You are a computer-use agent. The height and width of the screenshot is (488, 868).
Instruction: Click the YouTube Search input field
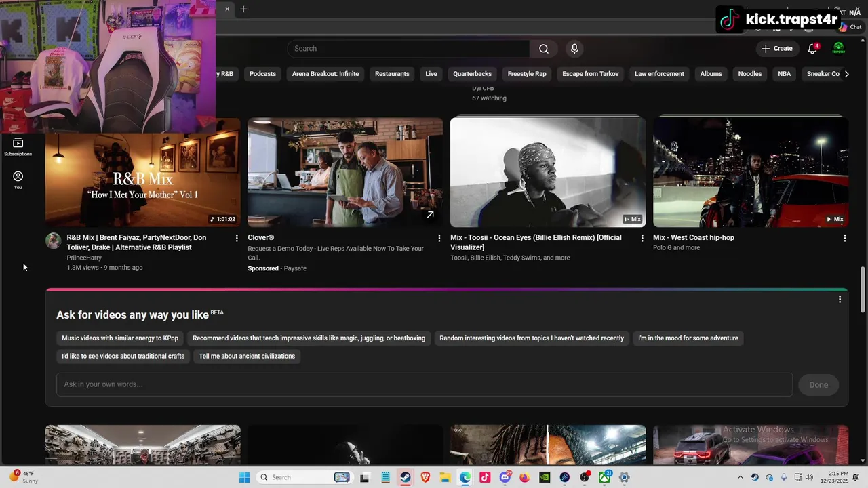pyautogui.click(x=408, y=49)
